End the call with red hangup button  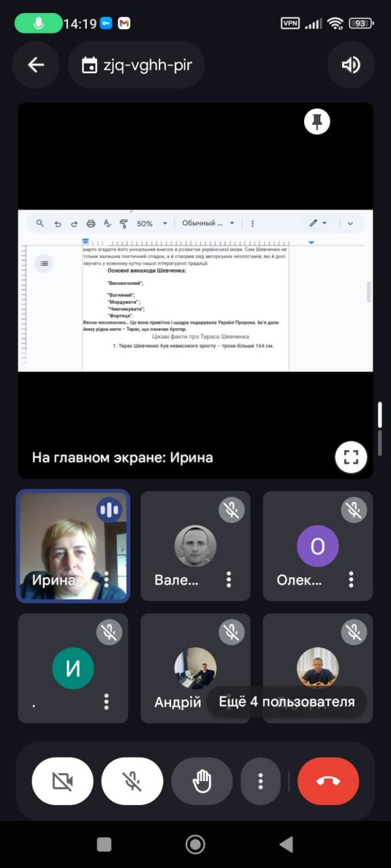click(x=329, y=781)
